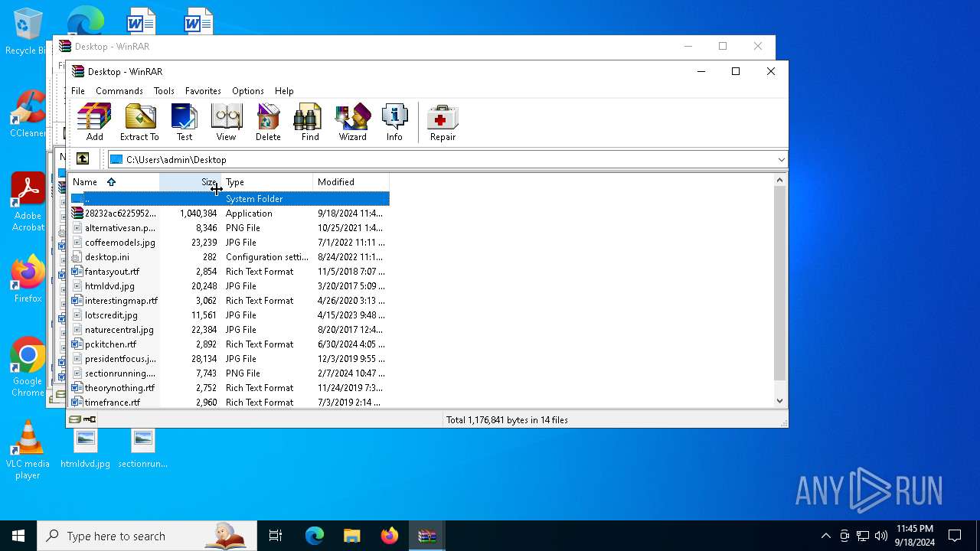Viewport: 980px width, 551px height.
Task: Click the Delete toolbar icon
Action: [268, 122]
